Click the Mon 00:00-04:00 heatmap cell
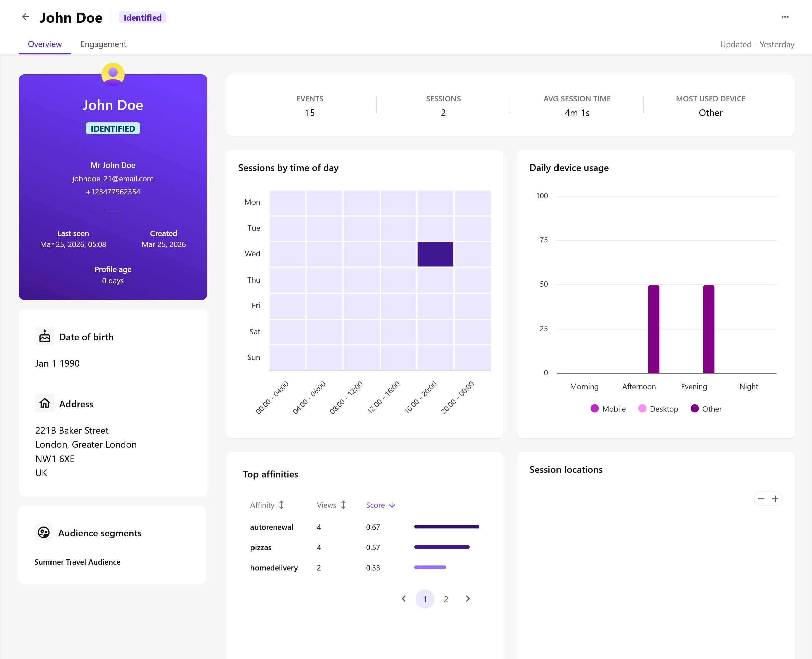Screen dimensions: 812x659 (x=287, y=203)
